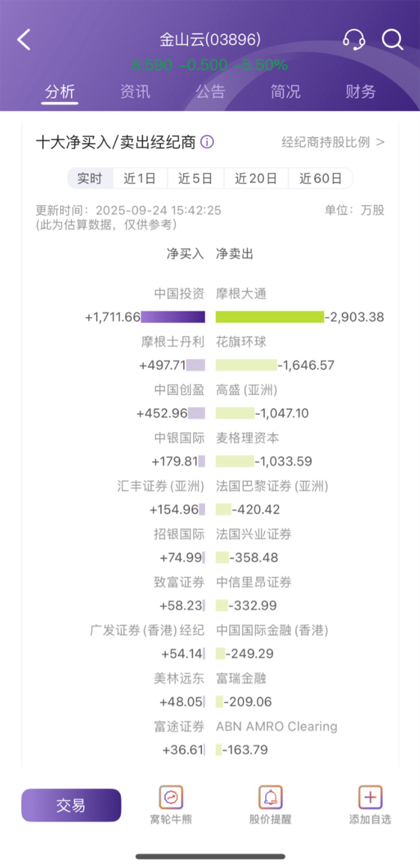Select the 近20日 period option
This screenshot has width=420, height=868.
point(256,178)
